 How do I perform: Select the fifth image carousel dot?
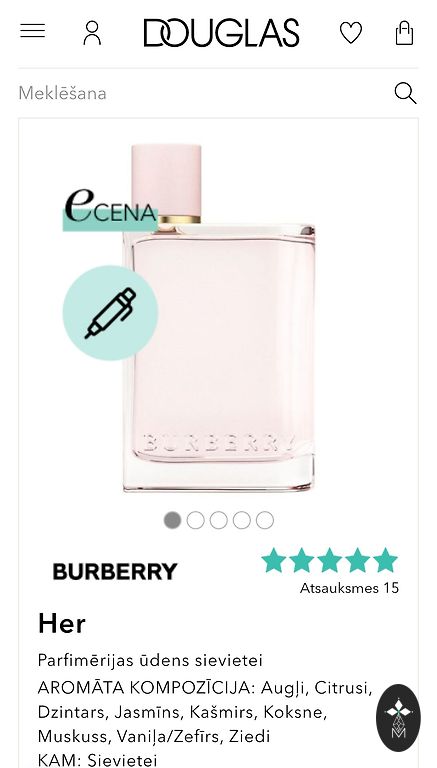tap(265, 520)
